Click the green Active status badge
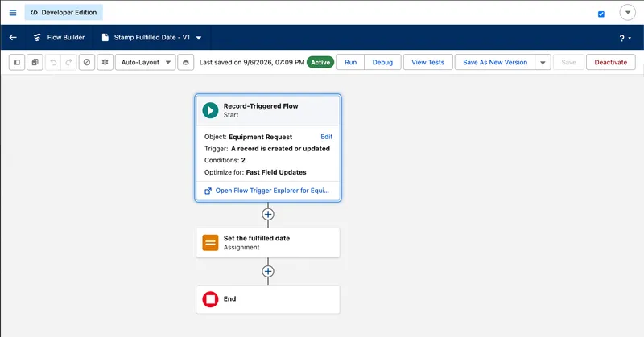This screenshot has height=337, width=644. click(x=320, y=63)
